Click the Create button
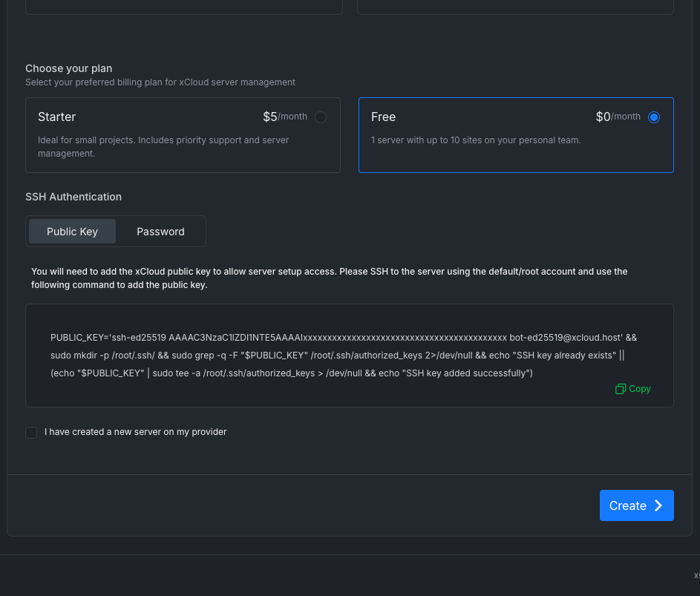Viewport: 700px width, 596px height. [637, 505]
